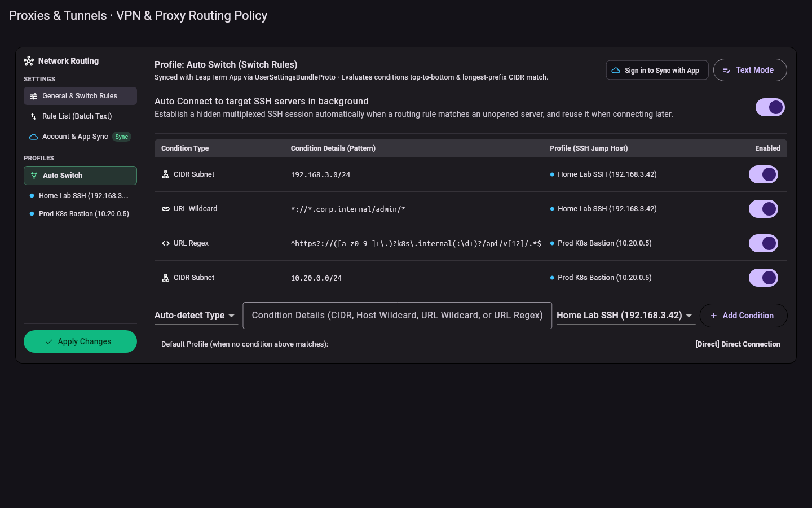Click the cloud icon beside Account & App Sync
Image resolution: width=812 pixels, height=508 pixels.
coord(34,137)
